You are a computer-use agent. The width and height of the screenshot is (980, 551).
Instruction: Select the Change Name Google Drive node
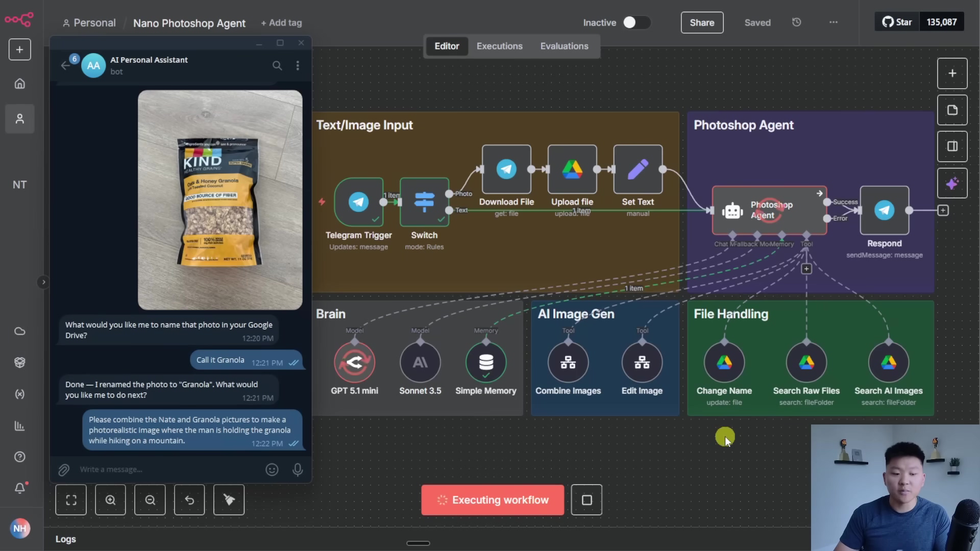coord(724,362)
